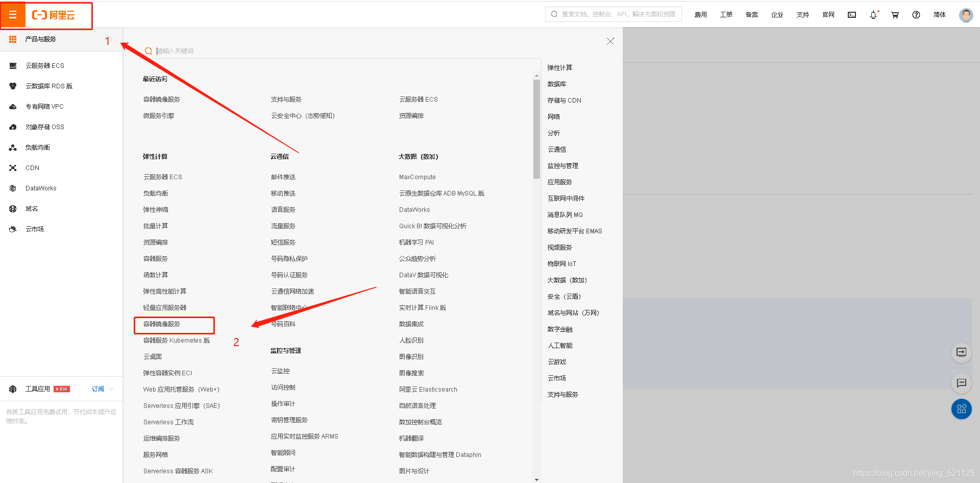This screenshot has width=980, height=483.
Task: Open the help question mark icon
Action: point(916,15)
